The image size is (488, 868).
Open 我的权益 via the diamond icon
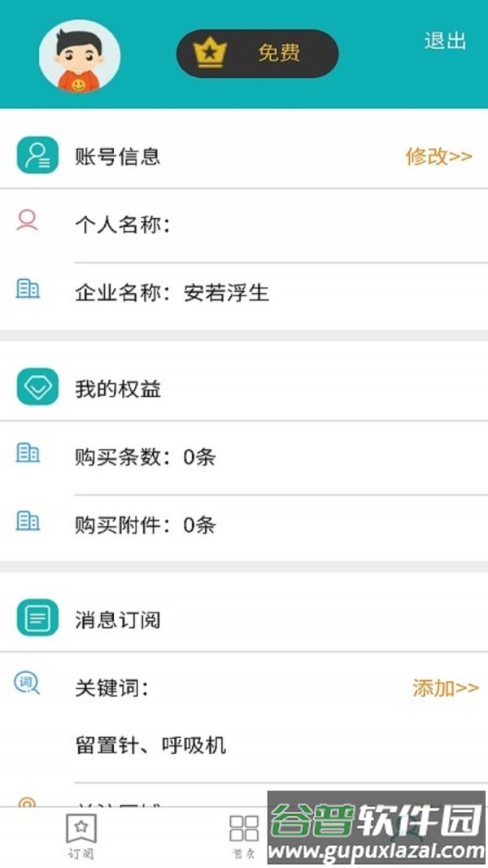[x=36, y=388]
